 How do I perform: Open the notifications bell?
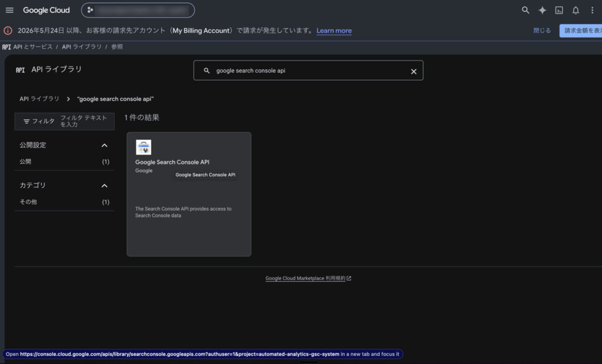click(576, 11)
